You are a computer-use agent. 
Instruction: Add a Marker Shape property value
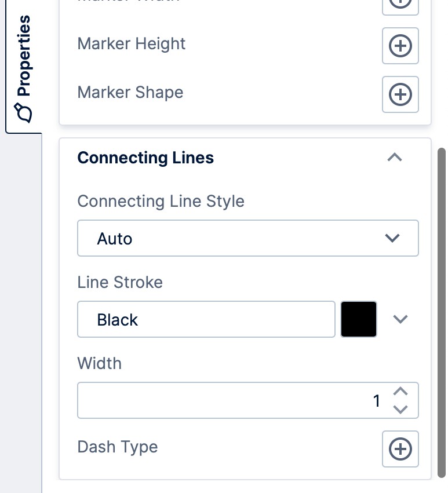[x=400, y=94]
